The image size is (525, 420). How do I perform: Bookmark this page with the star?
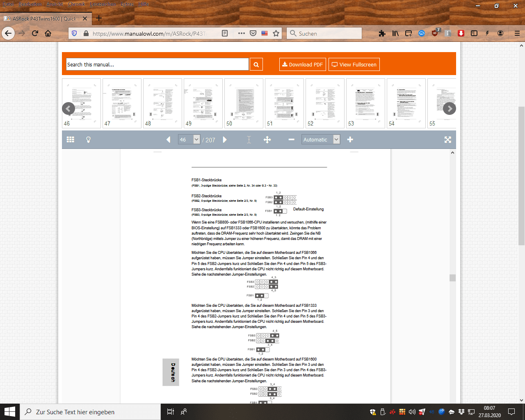tap(276, 33)
